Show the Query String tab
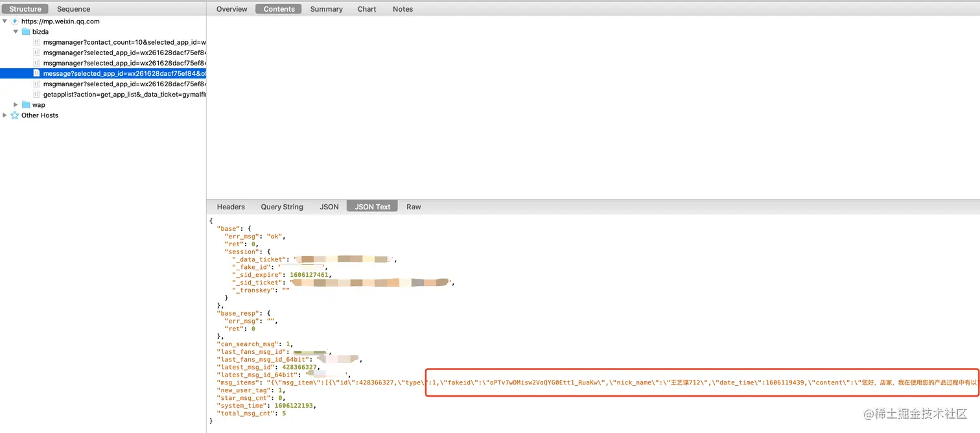 click(x=282, y=207)
